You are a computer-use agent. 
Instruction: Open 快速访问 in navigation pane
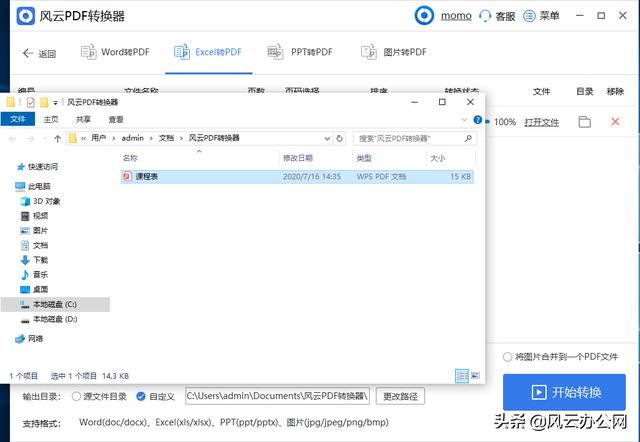pyautogui.click(x=38, y=167)
